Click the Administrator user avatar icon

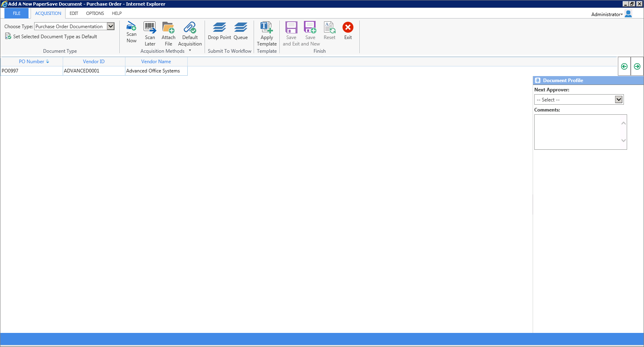pos(629,14)
